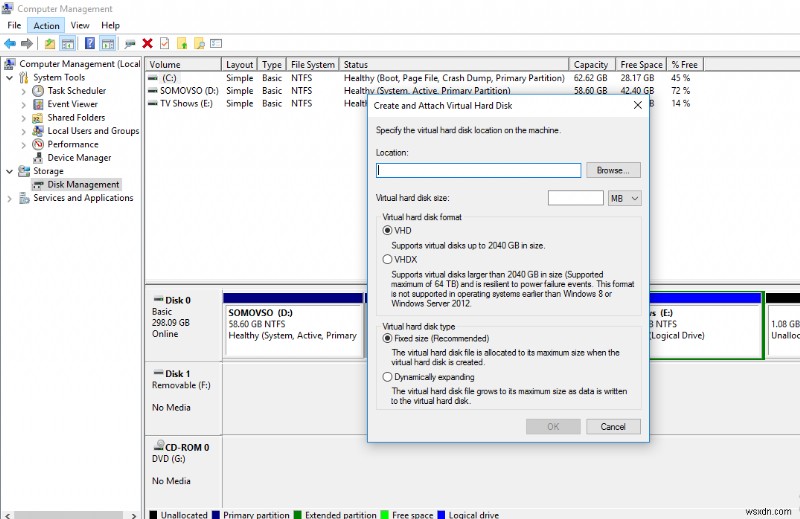Click the checkmark page properties icon
The image size is (800, 519).
pyautogui.click(x=164, y=43)
